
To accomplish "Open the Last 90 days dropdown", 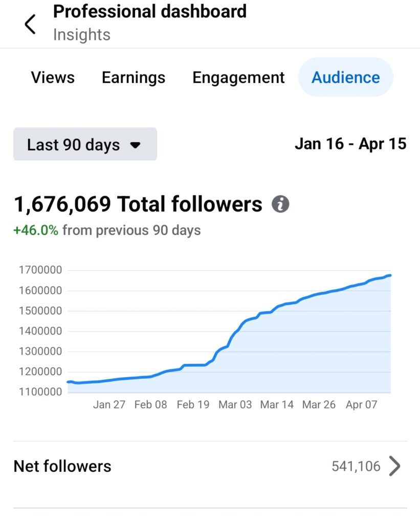I will 85,145.
